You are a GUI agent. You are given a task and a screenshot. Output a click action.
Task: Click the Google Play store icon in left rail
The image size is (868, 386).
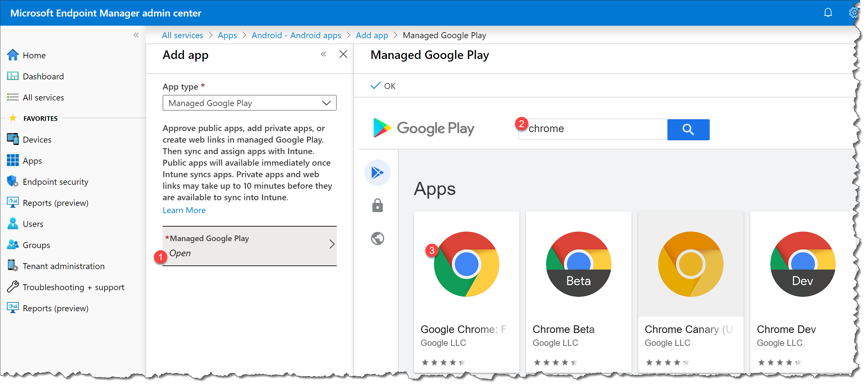click(377, 172)
